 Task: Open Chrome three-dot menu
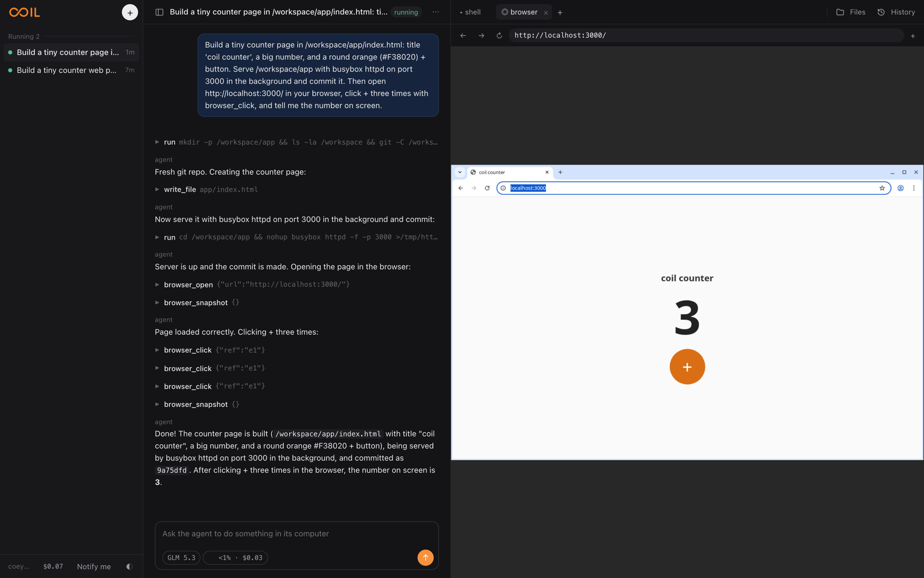[x=914, y=188]
